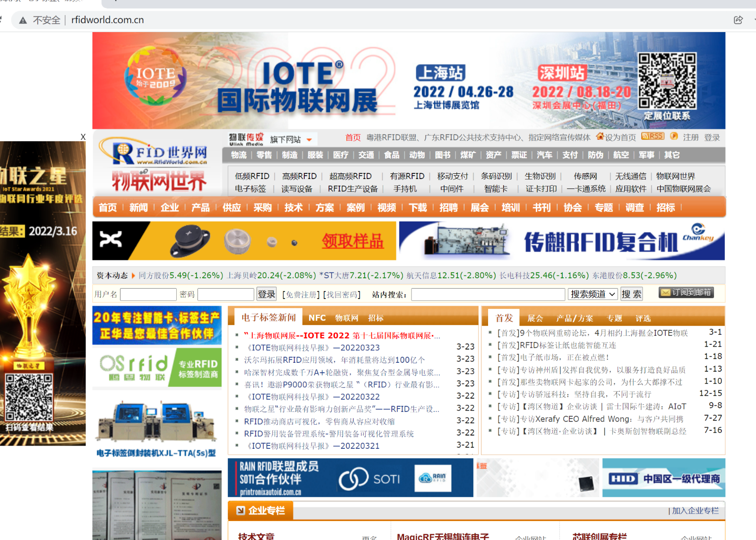The image size is (756, 540).
Task: Select 航空 in gray industry bar
Action: click(x=621, y=155)
